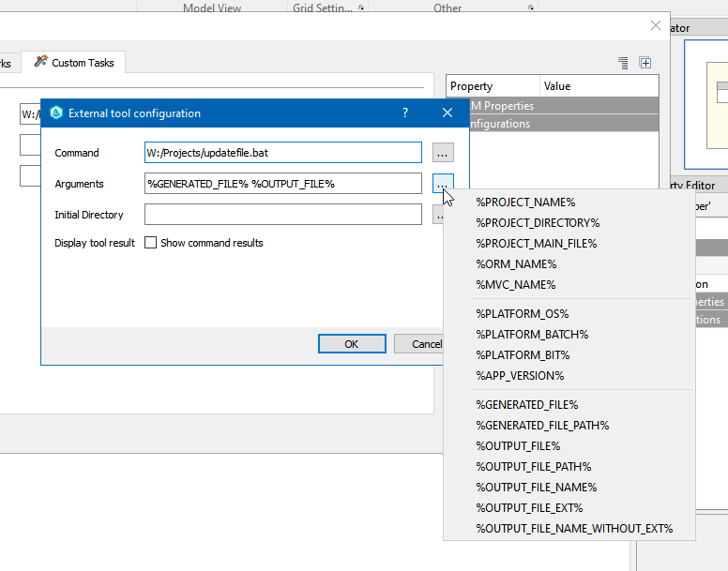Insert %OUTPUT_FILE_EXT% variable
This screenshot has width=728, height=571.
click(569, 508)
